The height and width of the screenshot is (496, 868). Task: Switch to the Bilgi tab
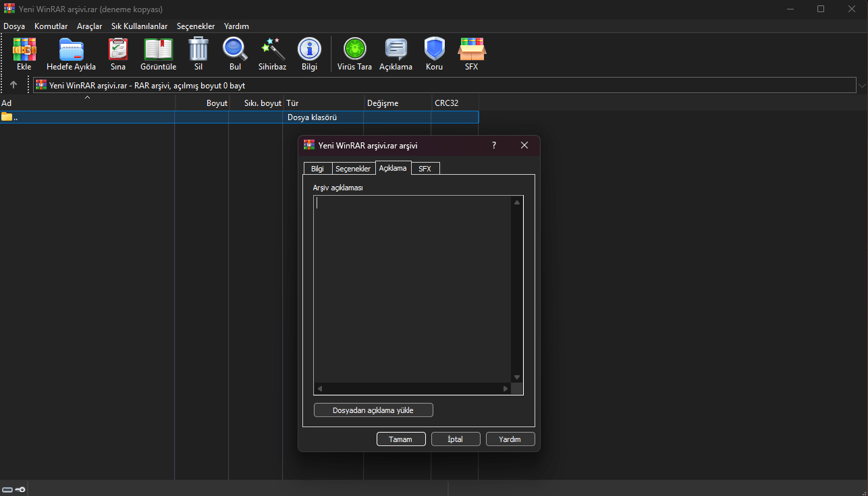[317, 169]
